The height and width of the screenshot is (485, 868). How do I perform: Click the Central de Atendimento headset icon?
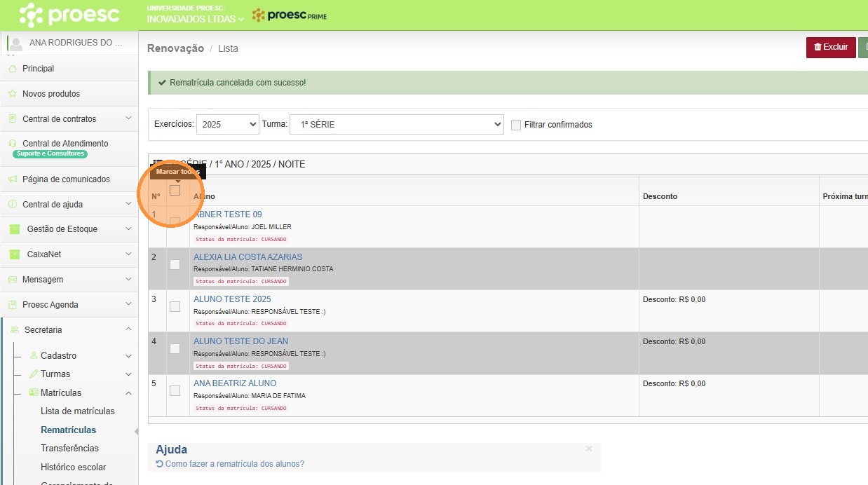(12, 144)
